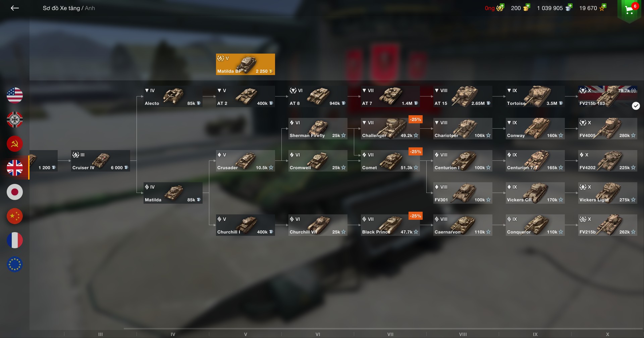Select the France nation flag

(15, 240)
